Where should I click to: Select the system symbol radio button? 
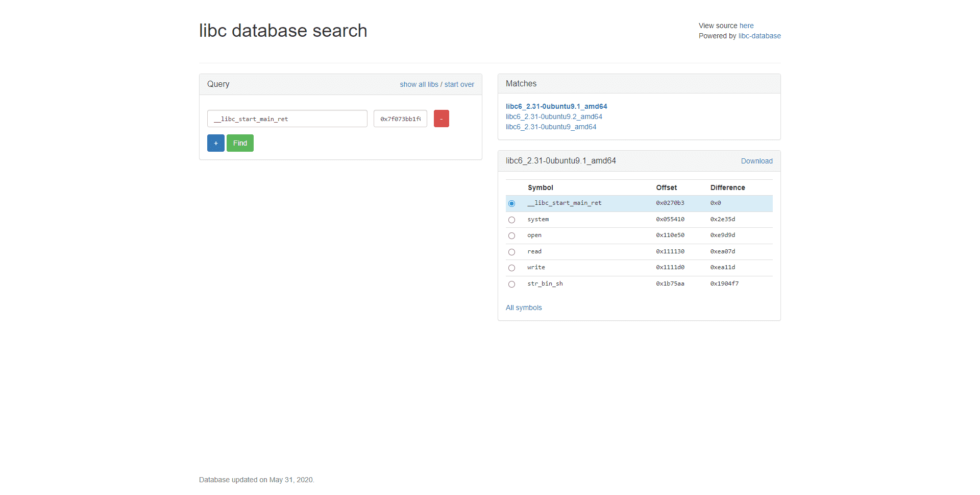pos(511,220)
